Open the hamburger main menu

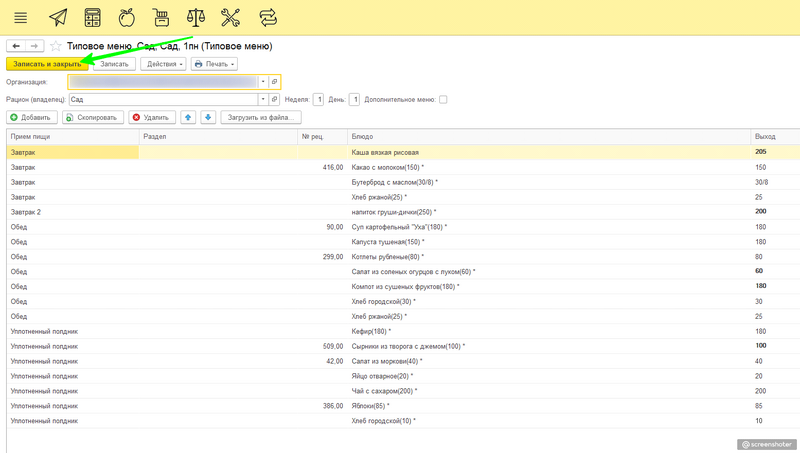coord(20,18)
